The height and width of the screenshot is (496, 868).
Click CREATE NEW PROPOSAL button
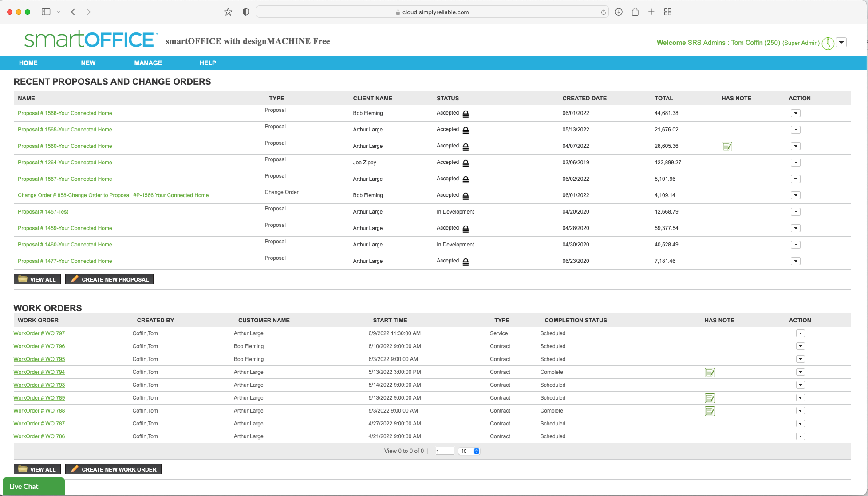coord(109,279)
